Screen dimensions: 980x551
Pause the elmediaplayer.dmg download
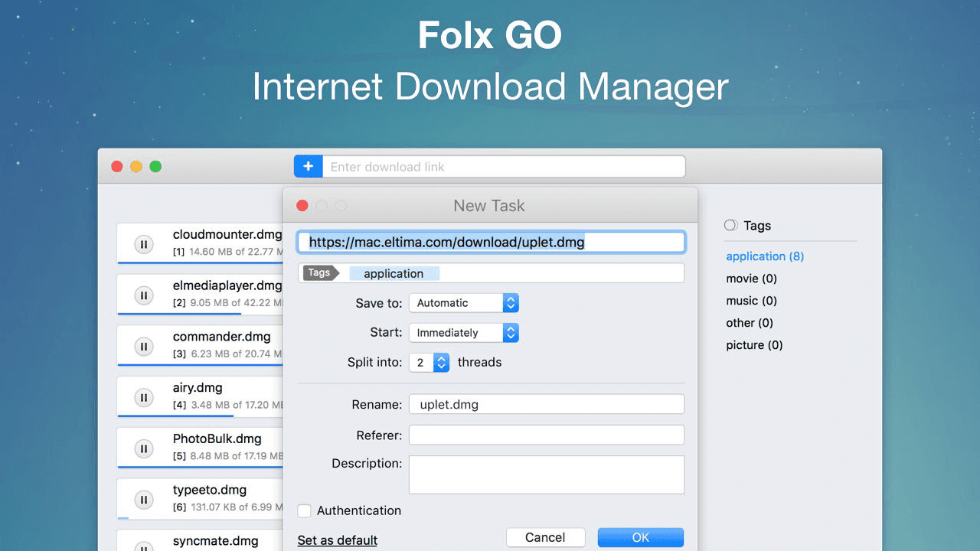pyautogui.click(x=143, y=295)
